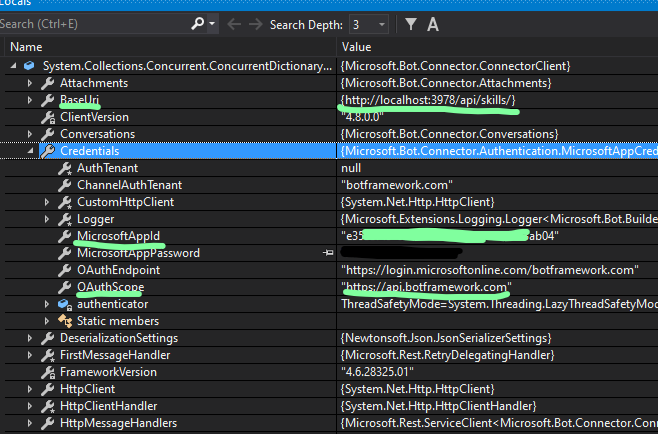The image size is (658, 434).
Task: Select the MicrosoftAppPassword row name
Action: pyautogui.click(x=138, y=253)
